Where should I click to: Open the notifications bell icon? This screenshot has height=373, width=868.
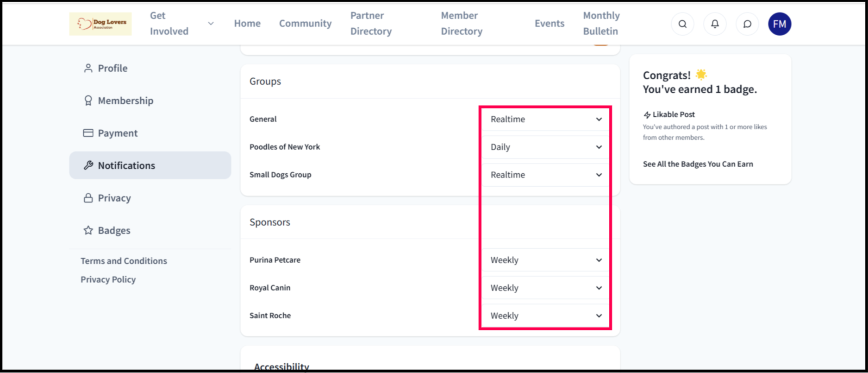tap(715, 24)
